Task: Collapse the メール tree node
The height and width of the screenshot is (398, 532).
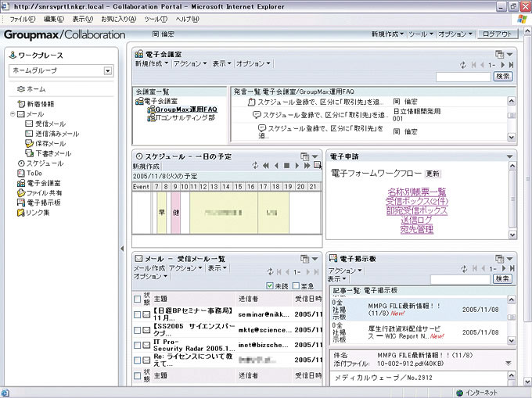Action: tap(13, 114)
